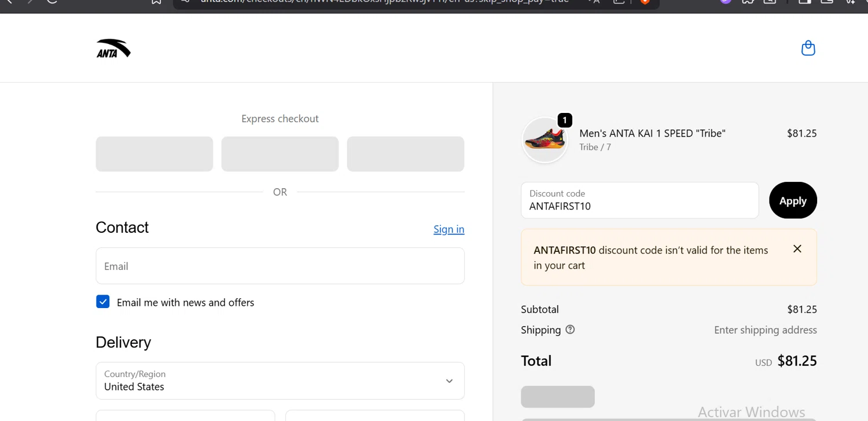Click the Express checkout heading
Screen dimensions: 868x421
[x=280, y=119]
